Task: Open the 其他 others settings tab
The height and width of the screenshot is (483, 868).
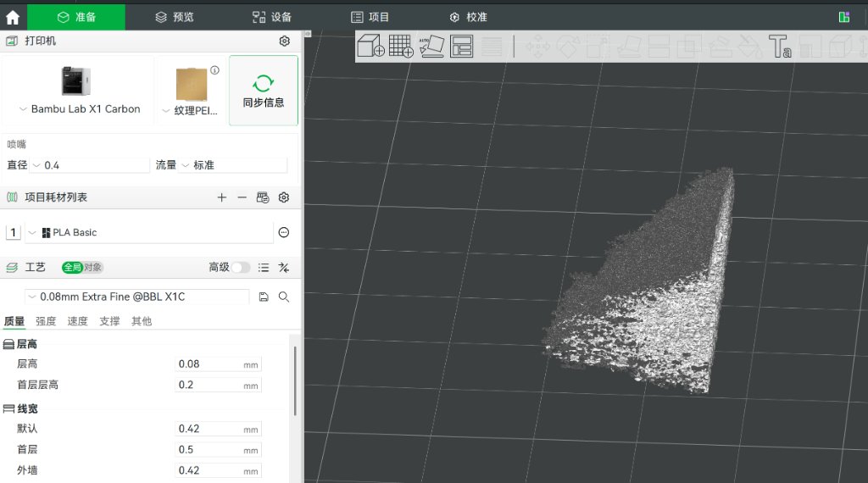Action: (142, 321)
